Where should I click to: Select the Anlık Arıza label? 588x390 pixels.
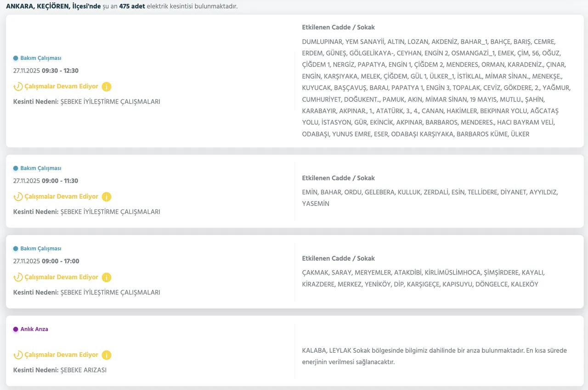34,329
